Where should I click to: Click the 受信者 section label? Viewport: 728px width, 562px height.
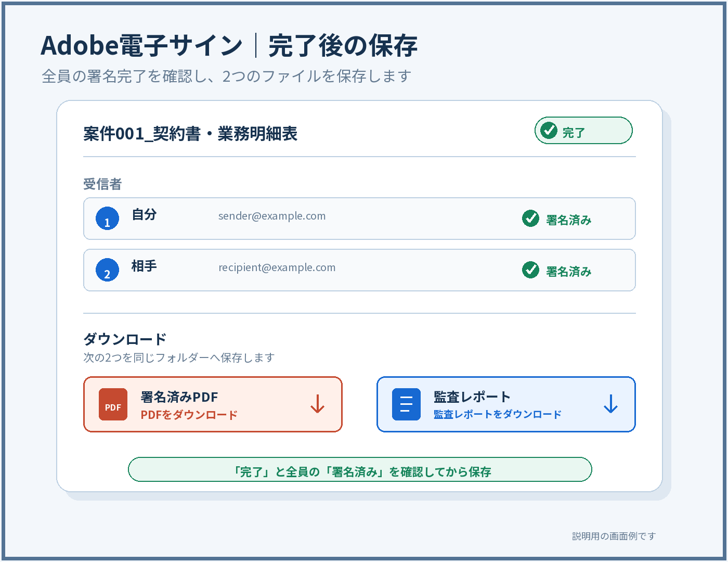pyautogui.click(x=102, y=184)
